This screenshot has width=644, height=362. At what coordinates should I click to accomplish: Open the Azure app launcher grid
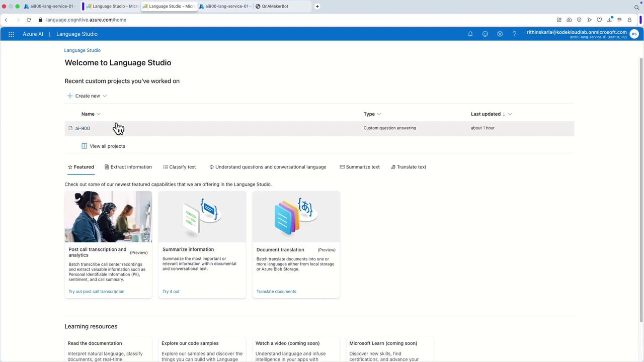(11, 34)
